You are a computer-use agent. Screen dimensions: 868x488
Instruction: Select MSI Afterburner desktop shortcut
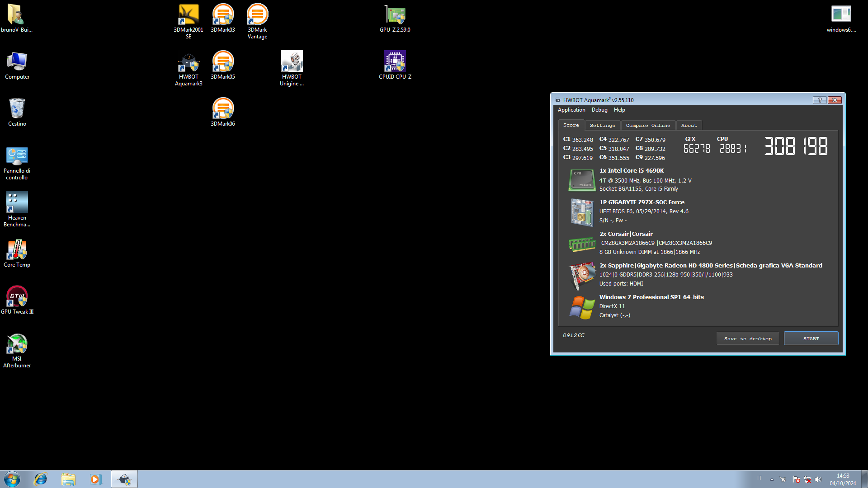17,350
